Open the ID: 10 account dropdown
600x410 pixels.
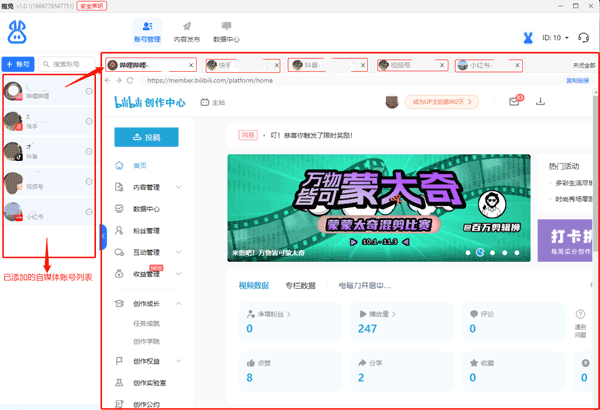pyautogui.click(x=555, y=38)
